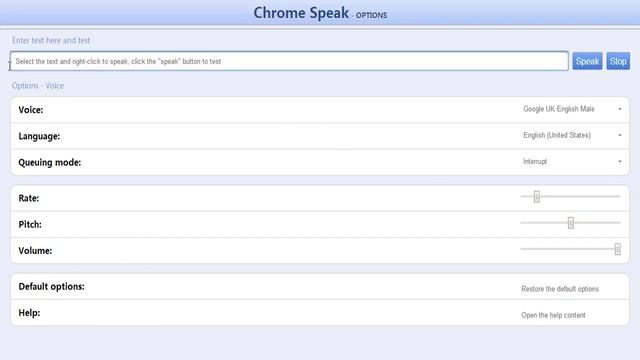Open the Voice dropdown
The image size is (640, 360).
pyautogui.click(x=572, y=109)
